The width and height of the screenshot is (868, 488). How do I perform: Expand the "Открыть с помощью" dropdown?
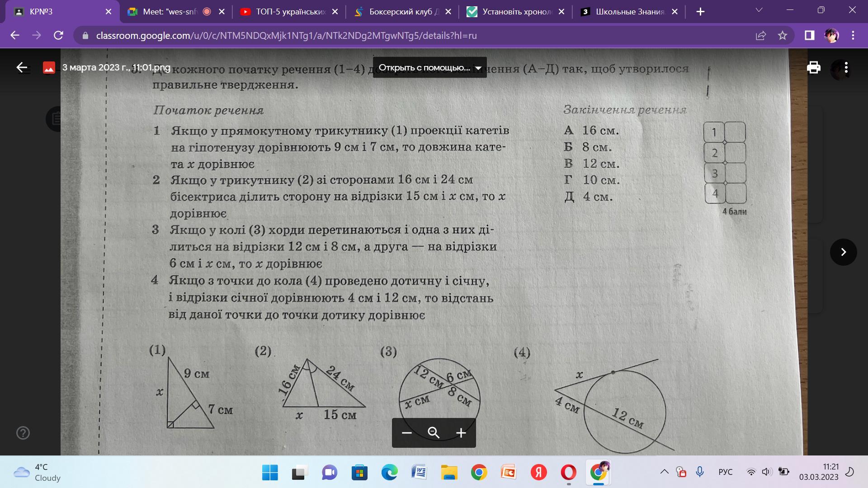[429, 68]
